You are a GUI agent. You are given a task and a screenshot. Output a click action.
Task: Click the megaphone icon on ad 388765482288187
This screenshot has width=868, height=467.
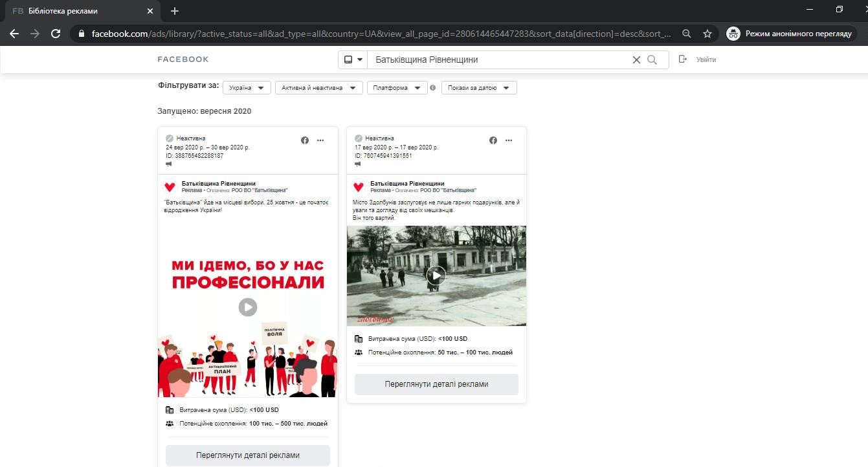click(x=169, y=164)
